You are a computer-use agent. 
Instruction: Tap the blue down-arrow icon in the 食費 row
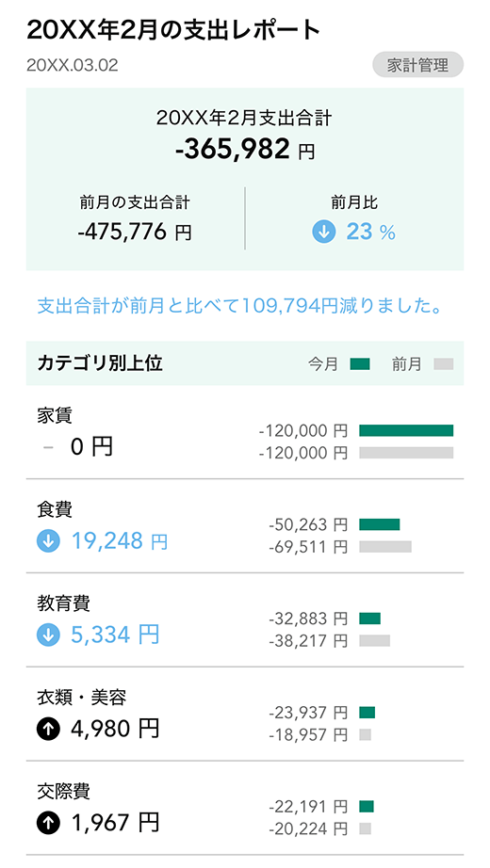[x=48, y=540]
